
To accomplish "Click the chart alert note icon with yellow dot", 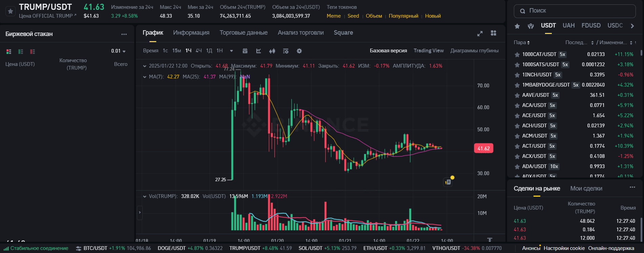I will coord(448,182).
